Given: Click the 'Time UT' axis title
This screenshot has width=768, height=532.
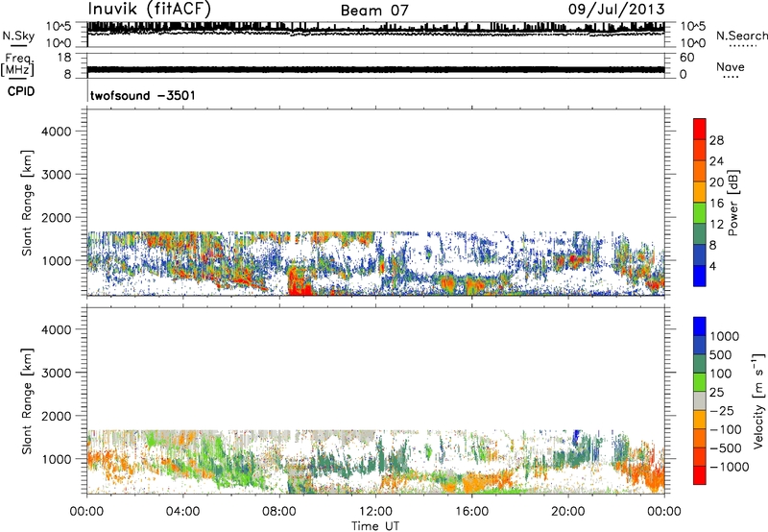Looking at the screenshot, I should click(x=375, y=526).
